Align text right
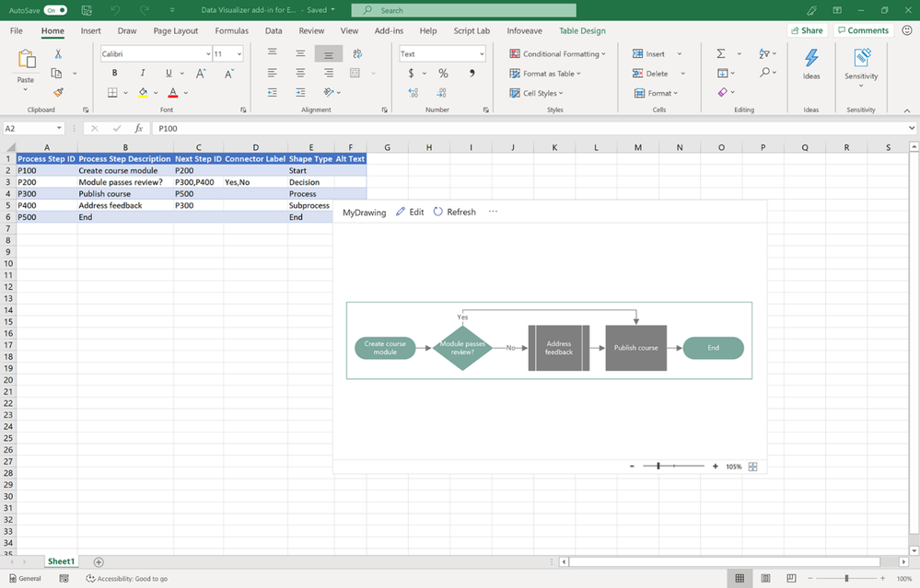Viewport: 920px width, 588px height. coord(329,73)
